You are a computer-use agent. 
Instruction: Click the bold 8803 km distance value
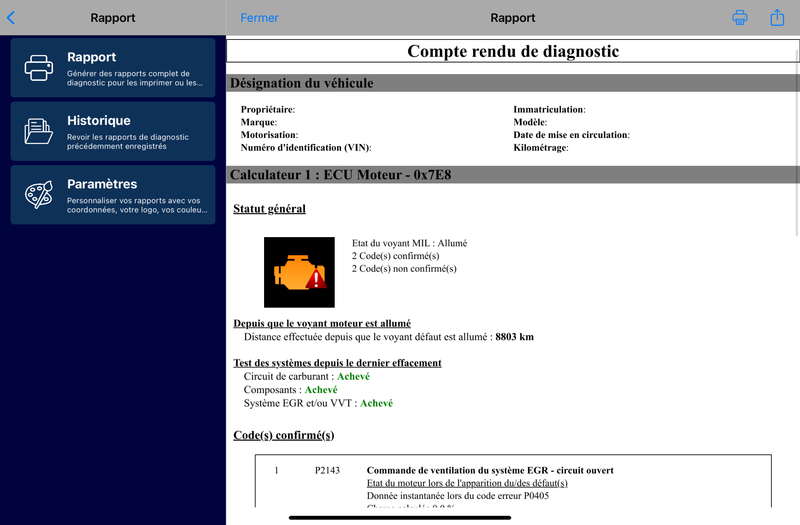[x=514, y=337]
